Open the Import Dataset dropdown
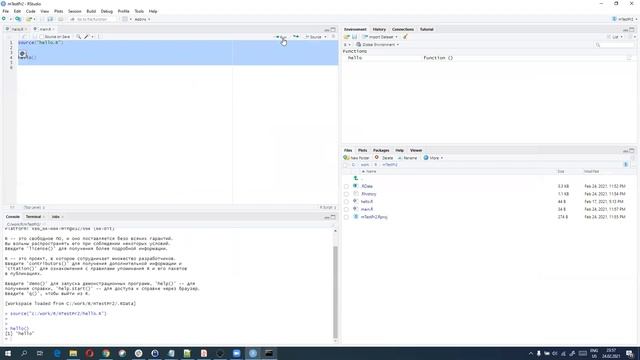The image size is (640, 360). pyautogui.click(x=380, y=37)
